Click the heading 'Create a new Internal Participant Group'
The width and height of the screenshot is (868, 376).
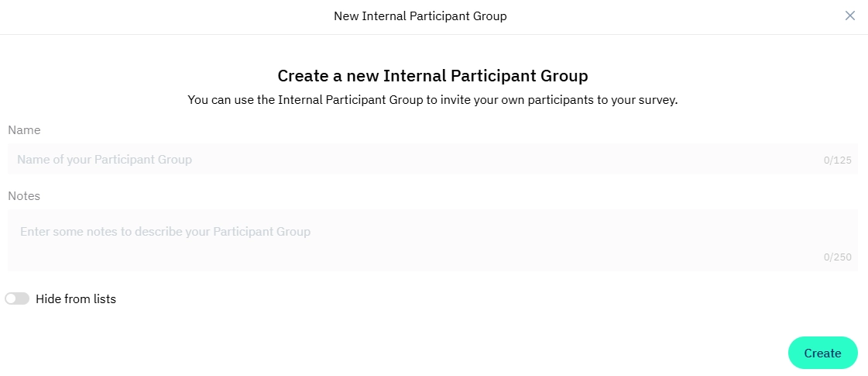432,75
